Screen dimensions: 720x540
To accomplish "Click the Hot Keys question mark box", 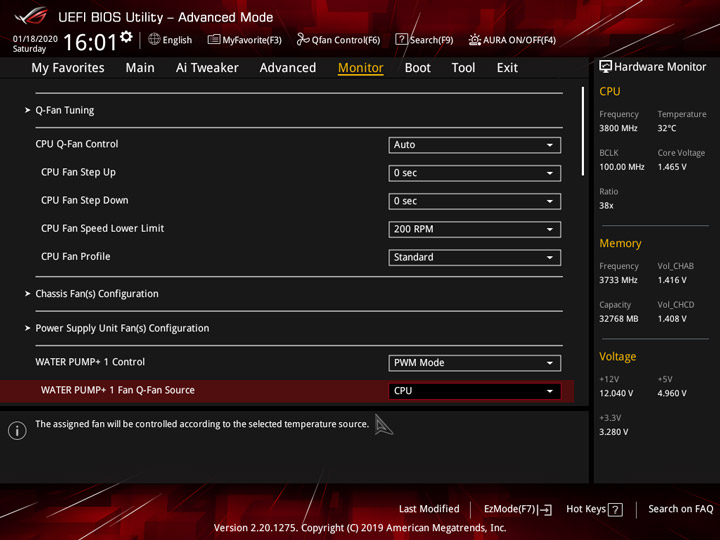I will point(615,510).
